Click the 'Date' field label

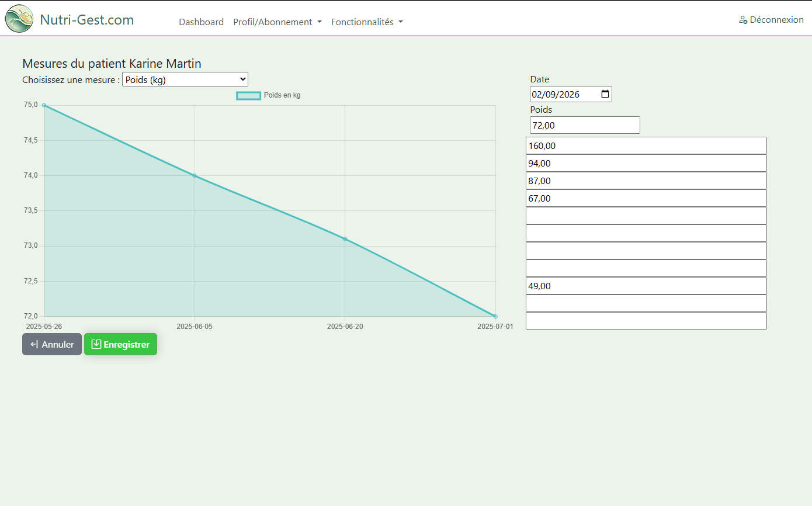tap(540, 79)
